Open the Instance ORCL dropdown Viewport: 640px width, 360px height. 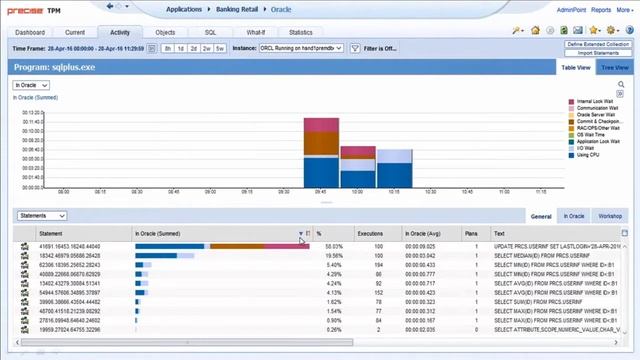pos(301,48)
